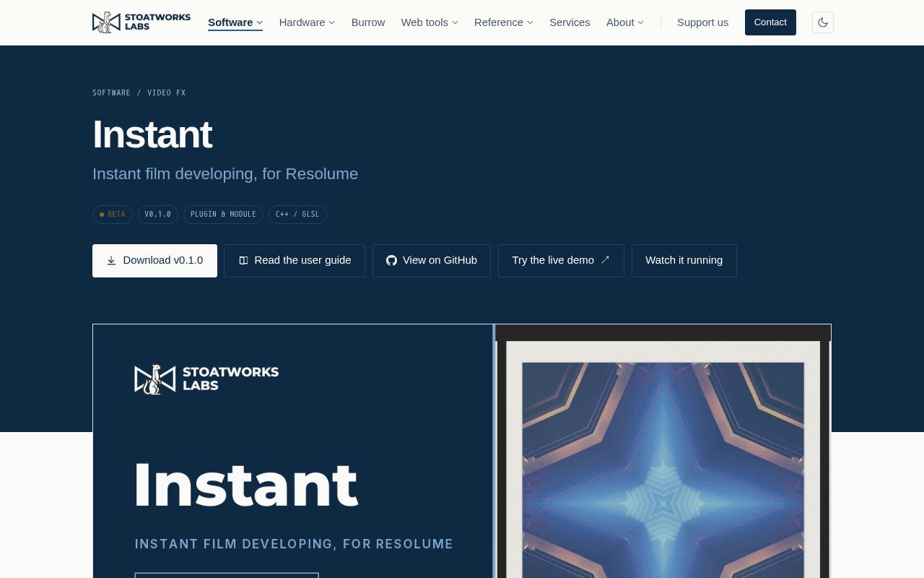Go to the Services page

click(570, 22)
